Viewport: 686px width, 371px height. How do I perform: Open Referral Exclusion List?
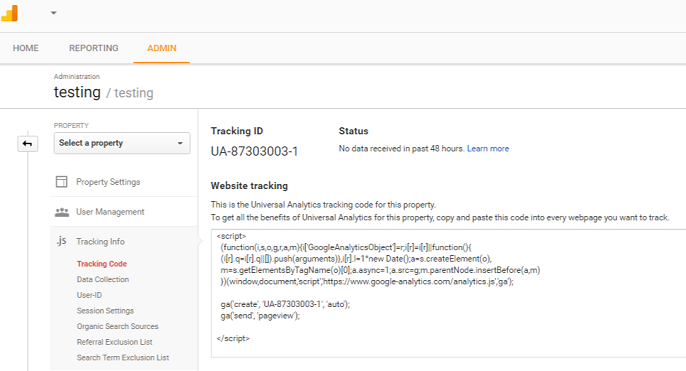click(x=115, y=342)
